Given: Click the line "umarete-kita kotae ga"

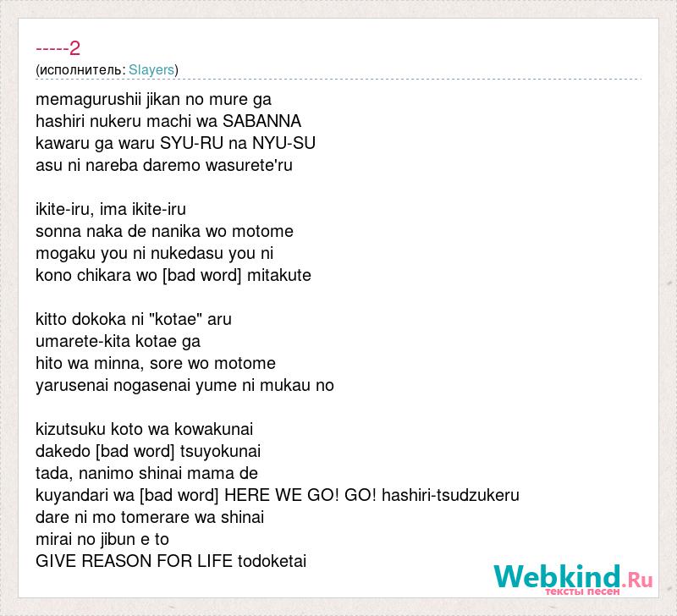Looking at the screenshot, I should [x=118, y=342].
